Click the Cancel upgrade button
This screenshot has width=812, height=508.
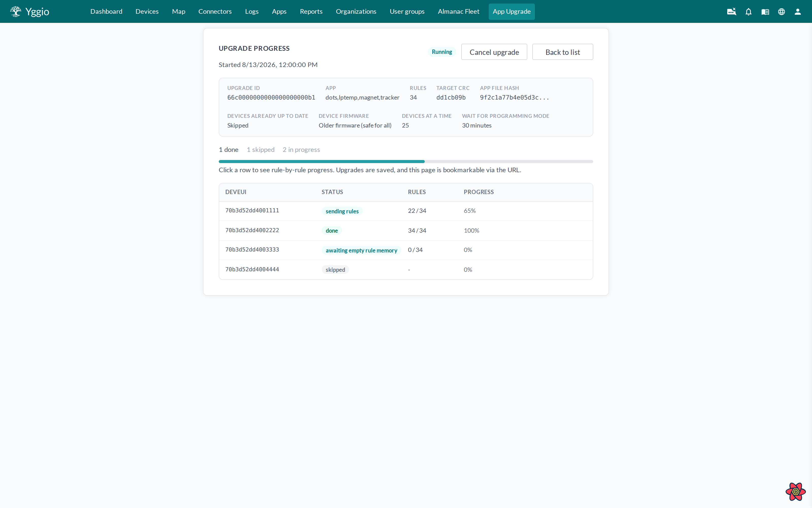494,52
